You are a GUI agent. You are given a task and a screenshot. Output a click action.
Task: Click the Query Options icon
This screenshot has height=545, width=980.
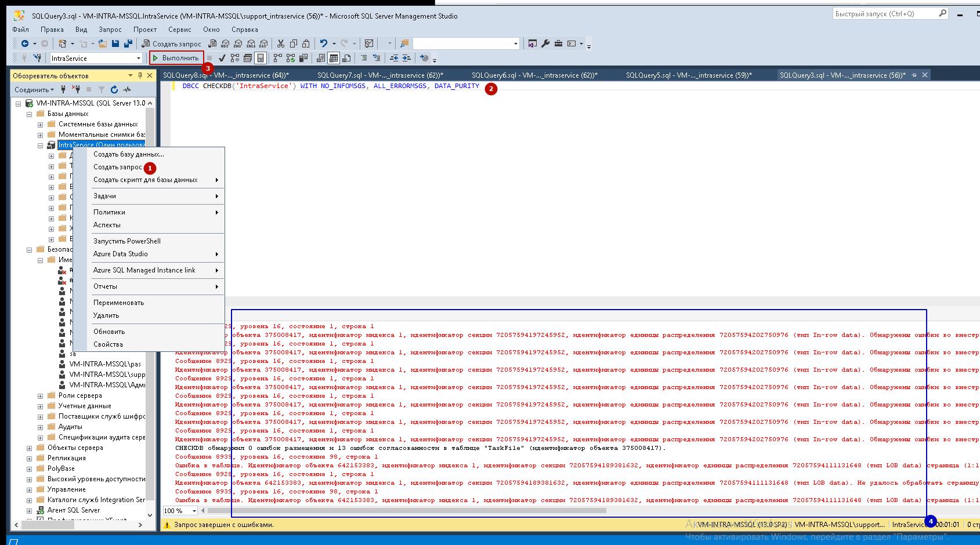coord(248,58)
